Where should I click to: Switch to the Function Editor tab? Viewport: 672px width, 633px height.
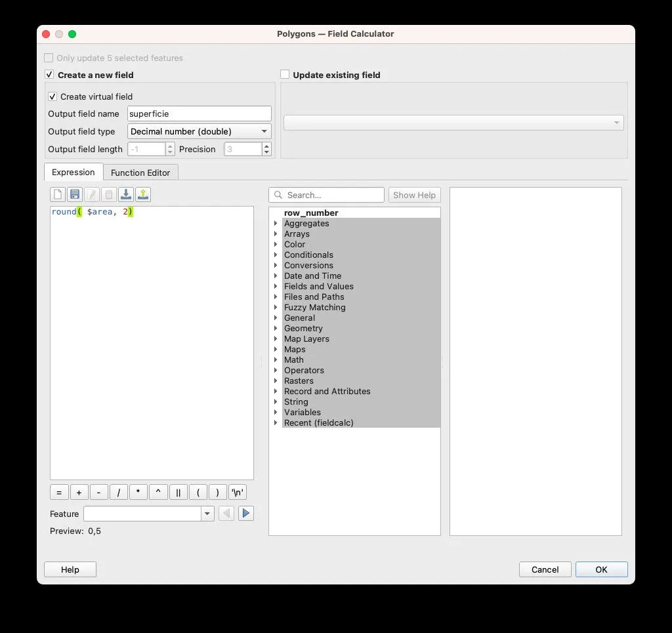tap(140, 173)
